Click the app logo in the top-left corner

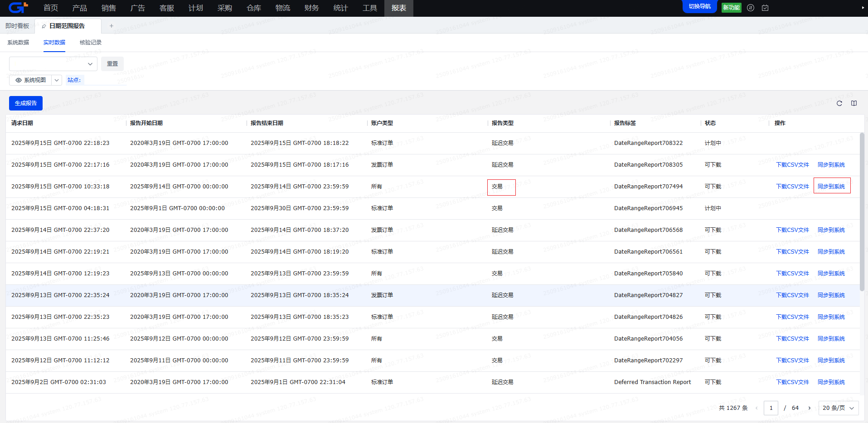18,8
